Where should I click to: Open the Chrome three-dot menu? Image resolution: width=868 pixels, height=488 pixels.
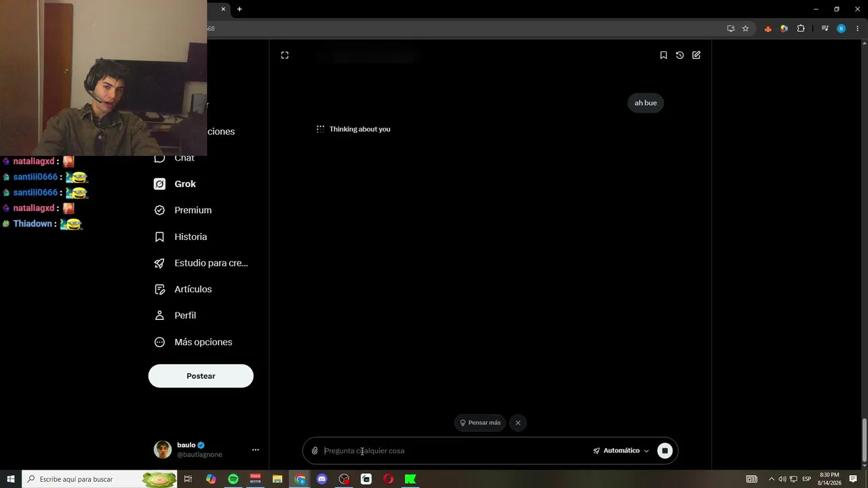click(x=858, y=28)
